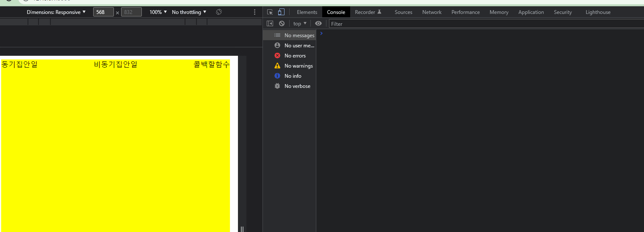
Task: Switch to the Memory tab
Action: 499,12
